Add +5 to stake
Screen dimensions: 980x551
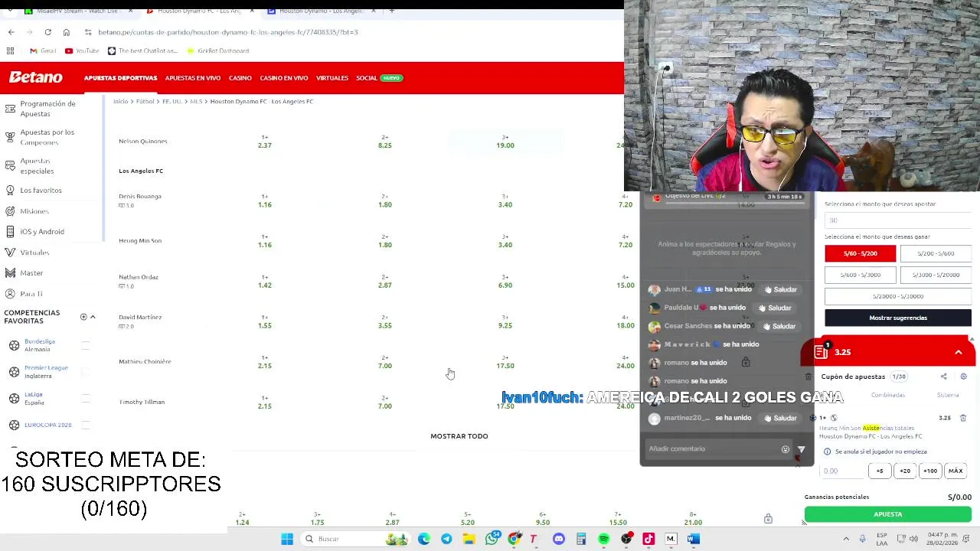[880, 471]
